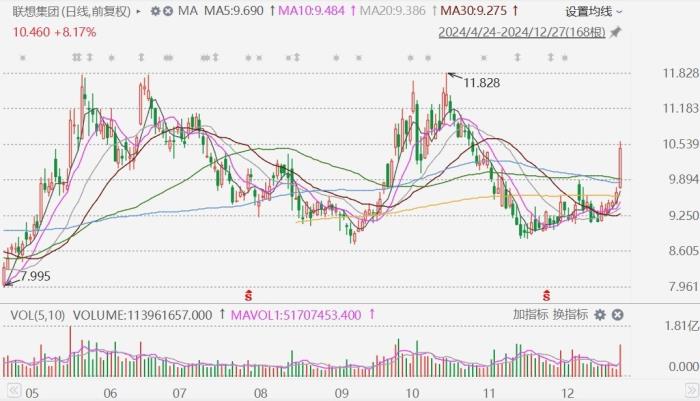
Task: Click the 1.81亿 volume axis label
Action: [x=681, y=326]
